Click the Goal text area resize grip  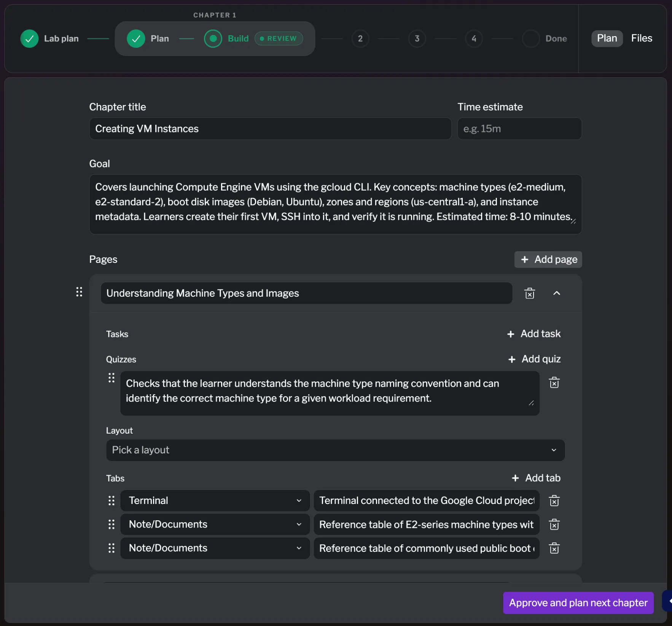pyautogui.click(x=573, y=221)
